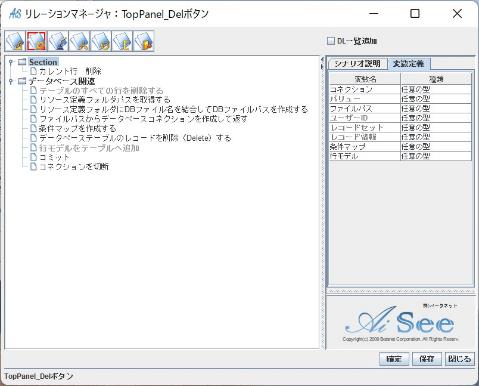Click the page icon of 条件マップを作成する
479x386 pixels.
coord(33,128)
